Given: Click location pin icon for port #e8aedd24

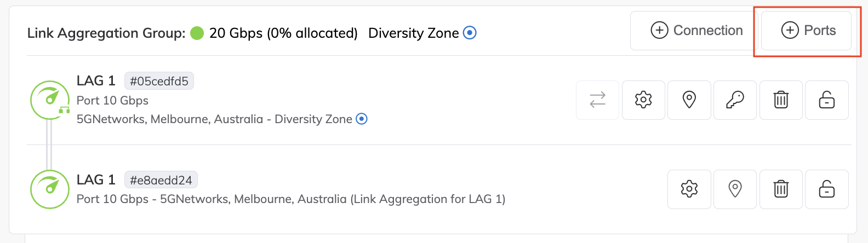Looking at the screenshot, I should tap(735, 189).
